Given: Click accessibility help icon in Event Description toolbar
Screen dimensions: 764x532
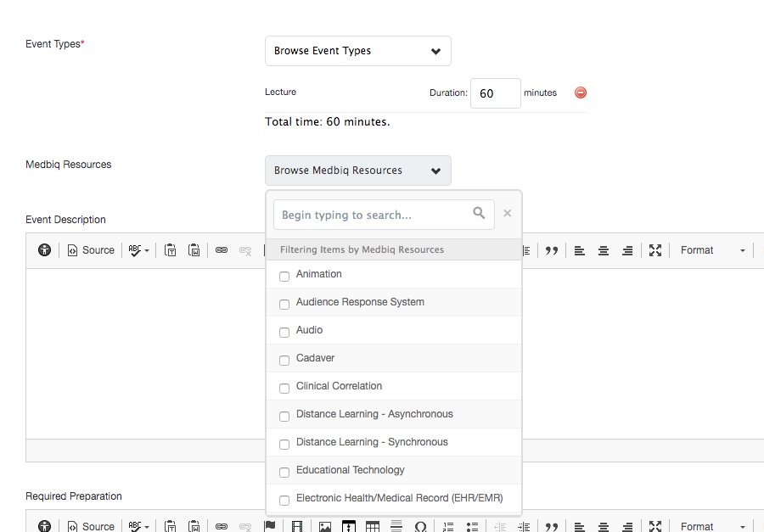Looking at the screenshot, I should click(44, 250).
